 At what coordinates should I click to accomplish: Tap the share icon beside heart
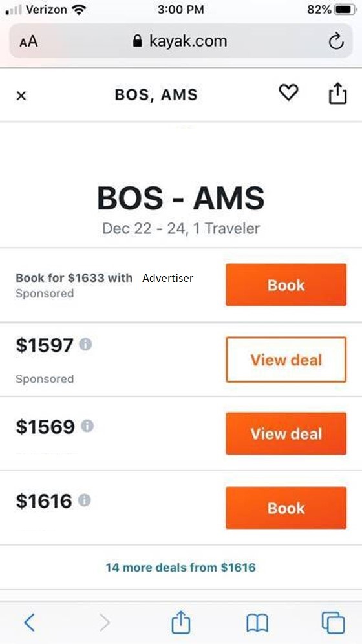point(337,94)
